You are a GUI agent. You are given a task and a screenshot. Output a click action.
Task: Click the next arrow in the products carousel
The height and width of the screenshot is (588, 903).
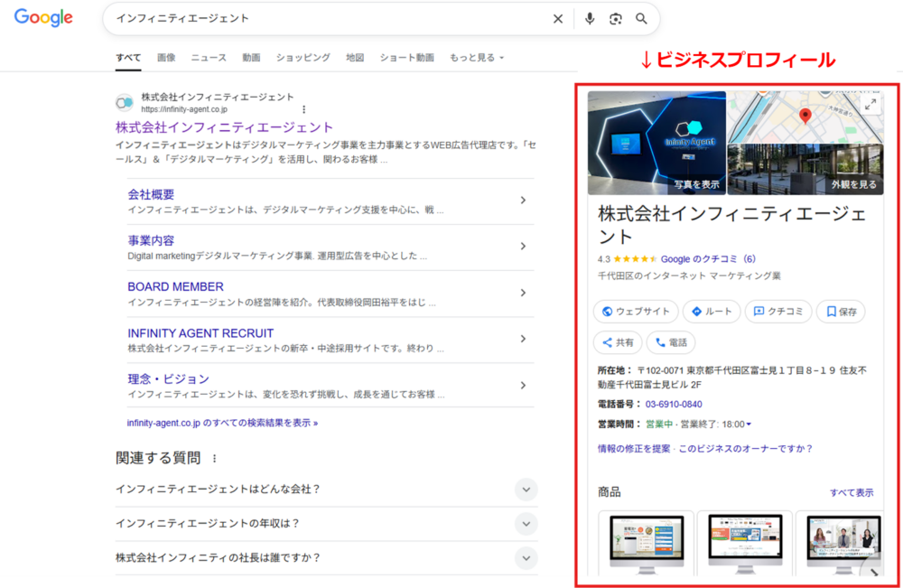click(873, 573)
